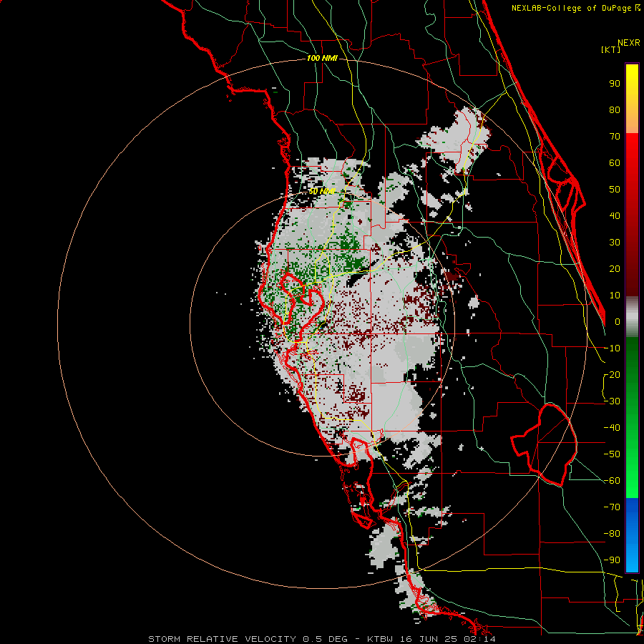644x644 pixels.
Task: Click the -30 knot scale label
Action: [613, 401]
